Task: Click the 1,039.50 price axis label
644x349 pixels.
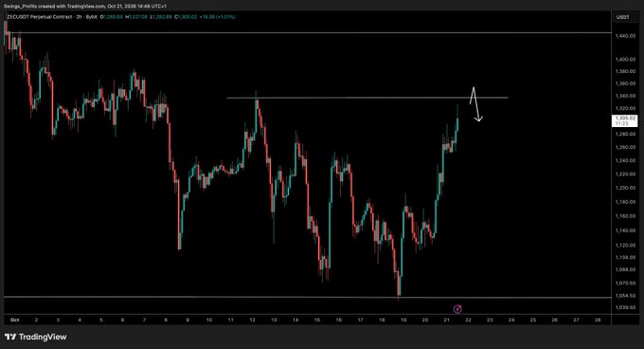Action: point(625,307)
